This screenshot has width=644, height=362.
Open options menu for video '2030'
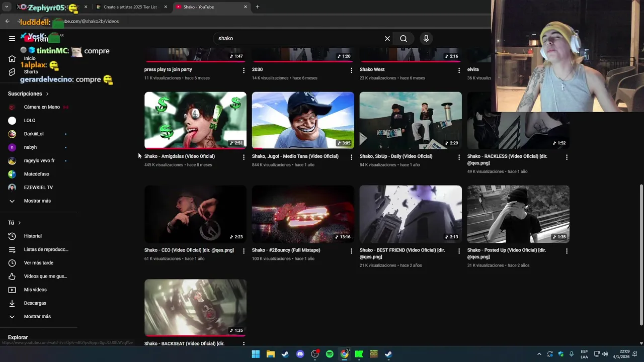[x=351, y=70]
